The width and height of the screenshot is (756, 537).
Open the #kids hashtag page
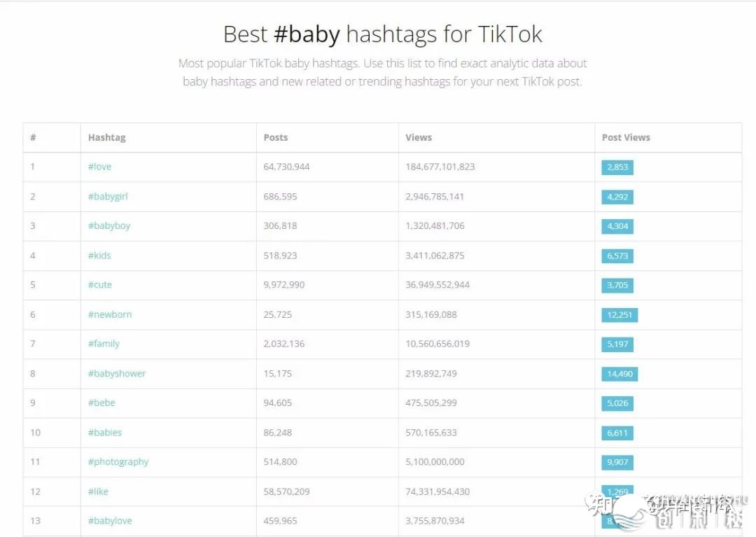pos(99,256)
